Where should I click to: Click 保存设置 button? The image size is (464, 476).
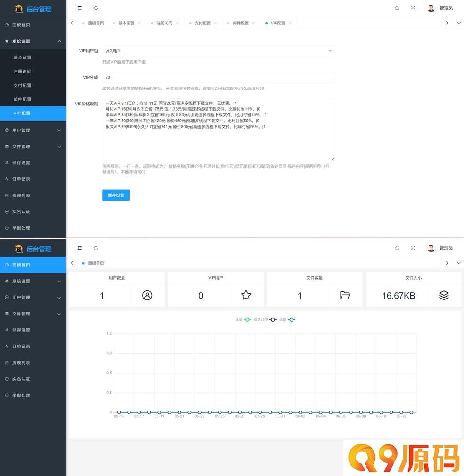pos(116,195)
